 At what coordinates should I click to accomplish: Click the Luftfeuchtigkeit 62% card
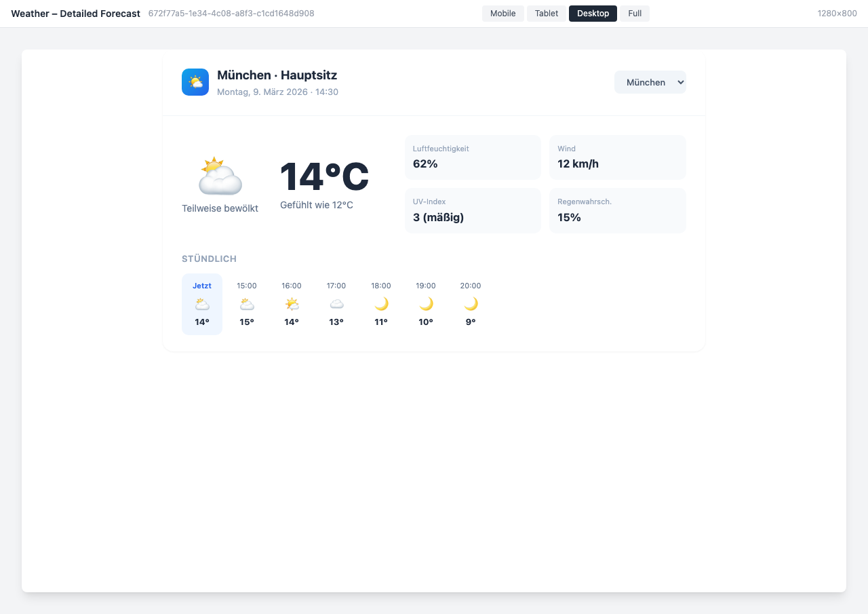473,157
